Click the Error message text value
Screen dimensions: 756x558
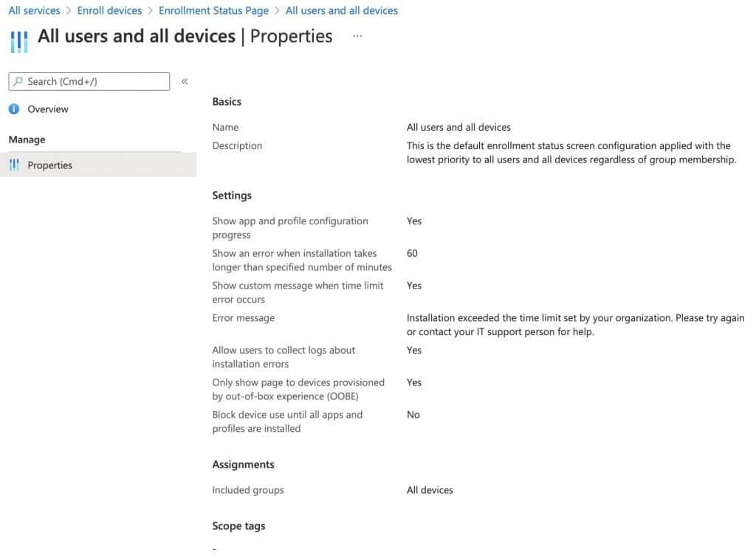576,325
